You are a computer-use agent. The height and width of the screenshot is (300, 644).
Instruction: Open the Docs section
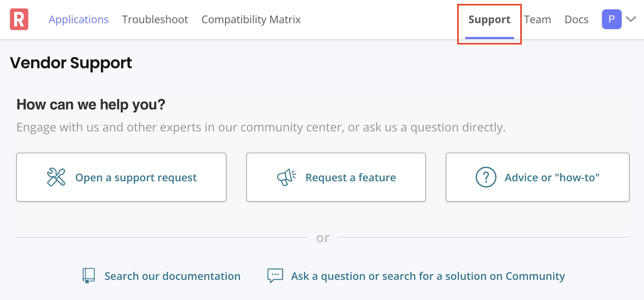[x=576, y=19]
